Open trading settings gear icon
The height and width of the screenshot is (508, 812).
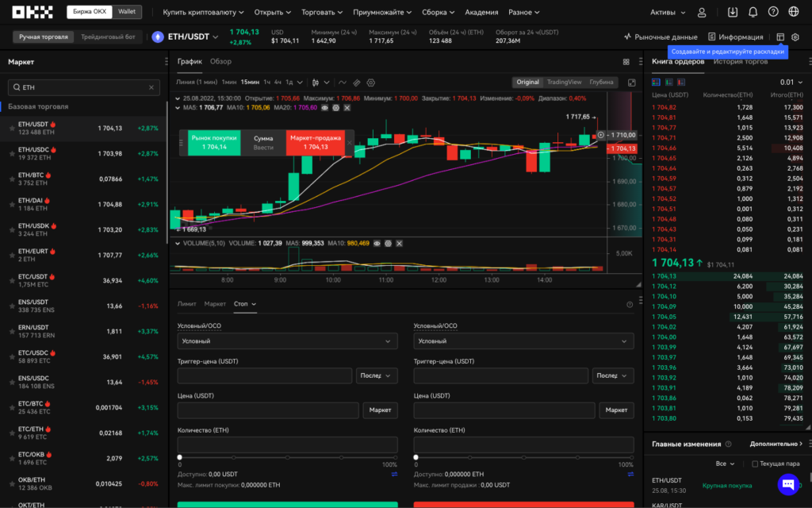click(795, 37)
